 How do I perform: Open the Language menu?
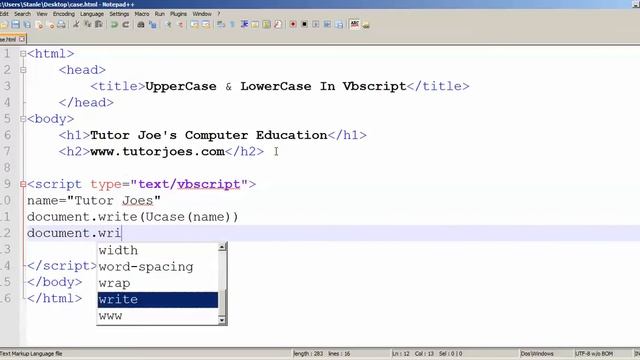[x=92, y=14]
